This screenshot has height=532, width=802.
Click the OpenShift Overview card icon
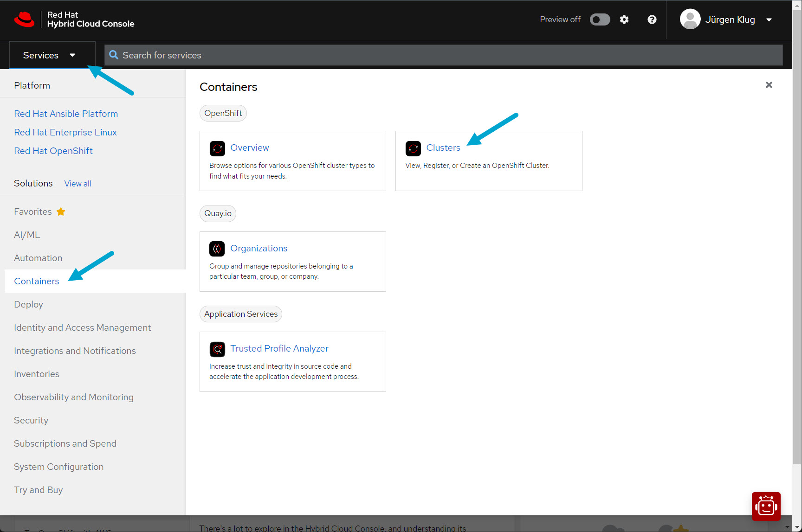coord(217,148)
